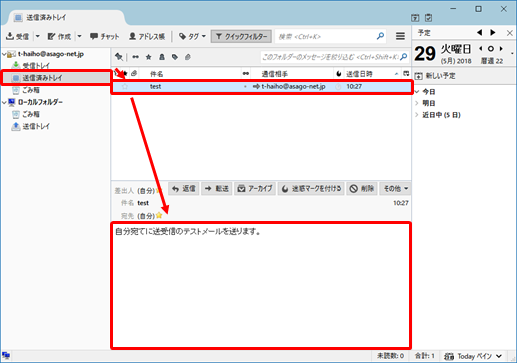Star the test message row
Screen dimensions: 517x363
[125, 87]
